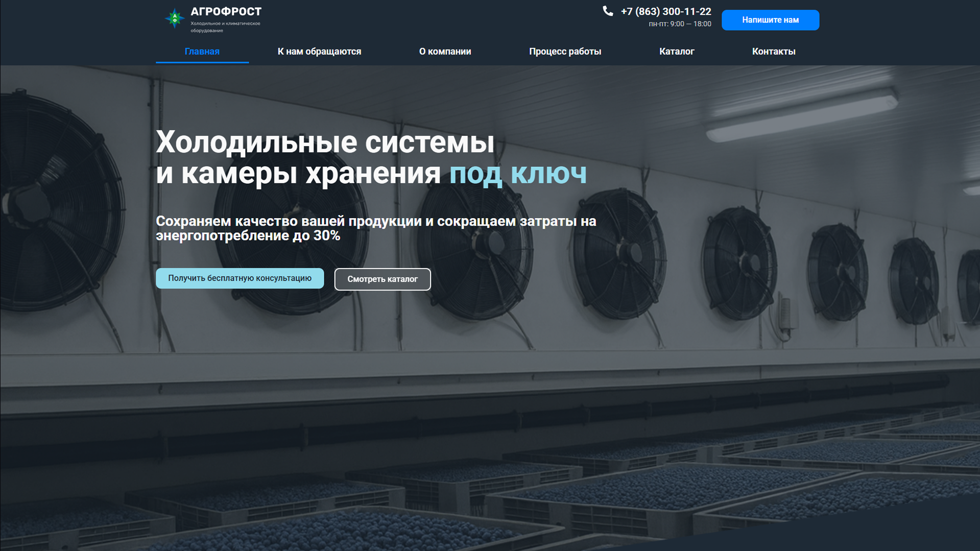Go to О компании menu item
Screen dimensions: 980x551
445,52
